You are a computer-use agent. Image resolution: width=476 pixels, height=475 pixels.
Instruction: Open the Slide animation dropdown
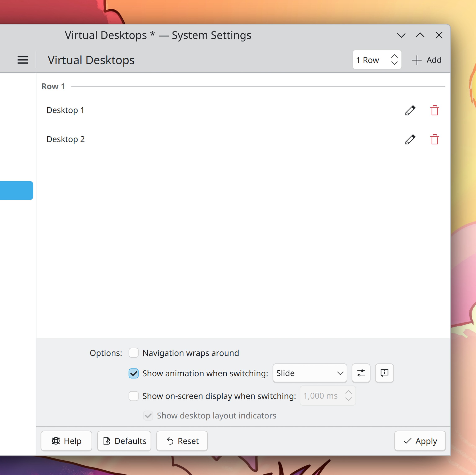pyautogui.click(x=310, y=373)
